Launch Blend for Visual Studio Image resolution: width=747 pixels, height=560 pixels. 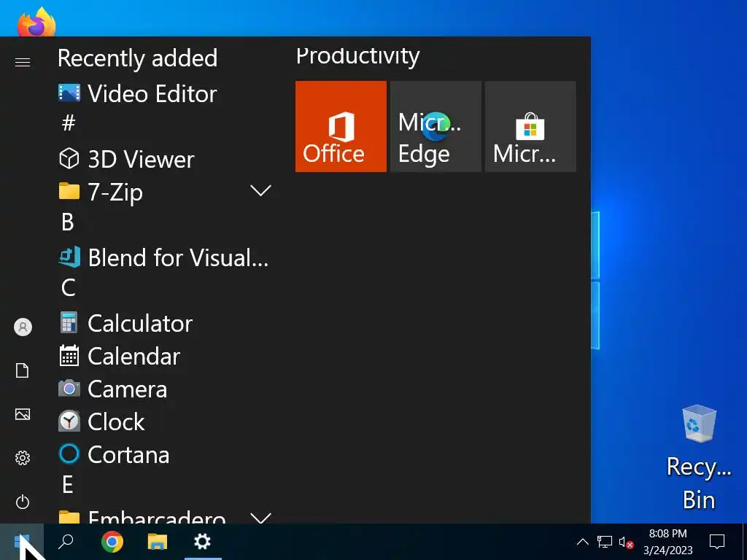164,257
